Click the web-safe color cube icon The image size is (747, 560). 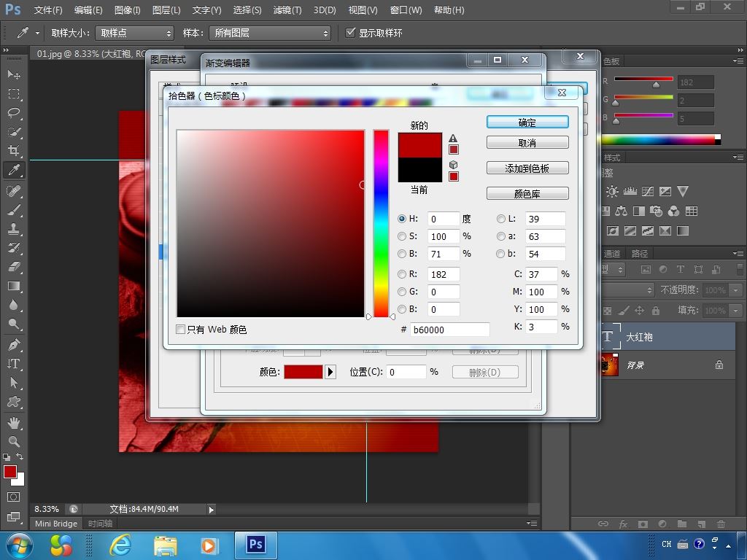tap(454, 165)
